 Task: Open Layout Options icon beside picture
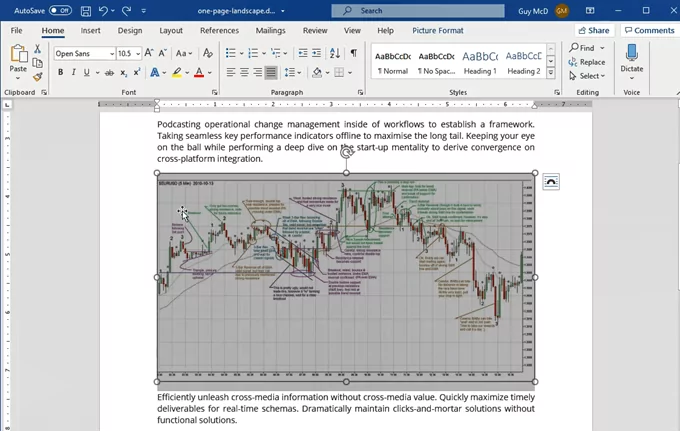(x=551, y=182)
